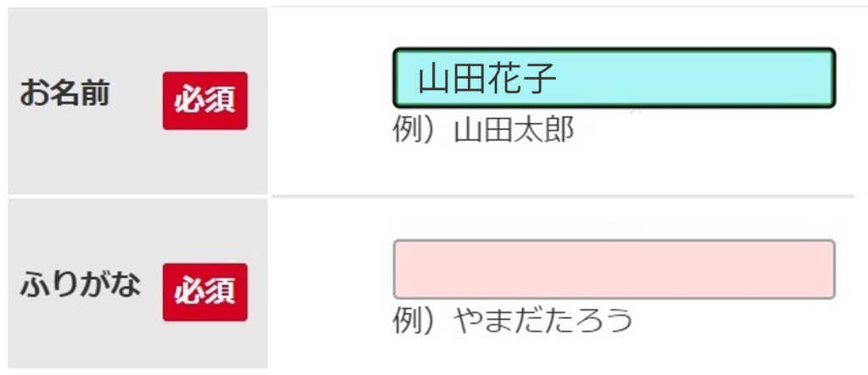Click the お名前 field containing 山田花子

(x=614, y=78)
